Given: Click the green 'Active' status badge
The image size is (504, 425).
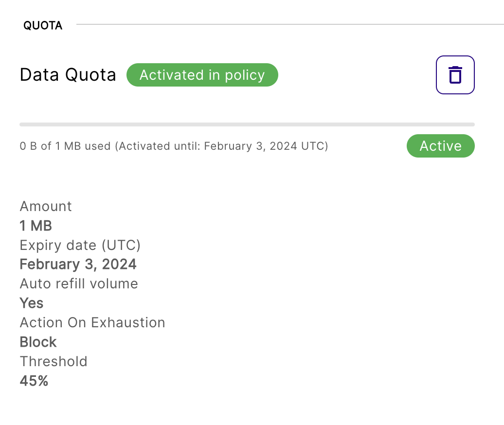Looking at the screenshot, I should (x=440, y=146).
